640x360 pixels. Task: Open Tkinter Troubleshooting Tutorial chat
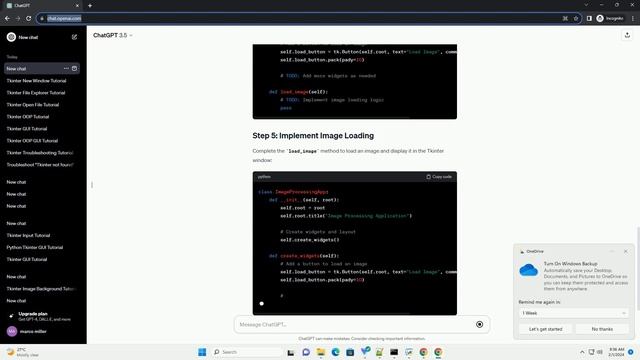(40, 153)
